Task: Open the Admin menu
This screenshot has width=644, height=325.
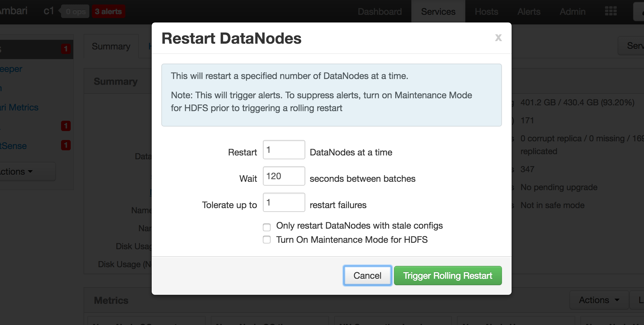Action: pyautogui.click(x=572, y=12)
